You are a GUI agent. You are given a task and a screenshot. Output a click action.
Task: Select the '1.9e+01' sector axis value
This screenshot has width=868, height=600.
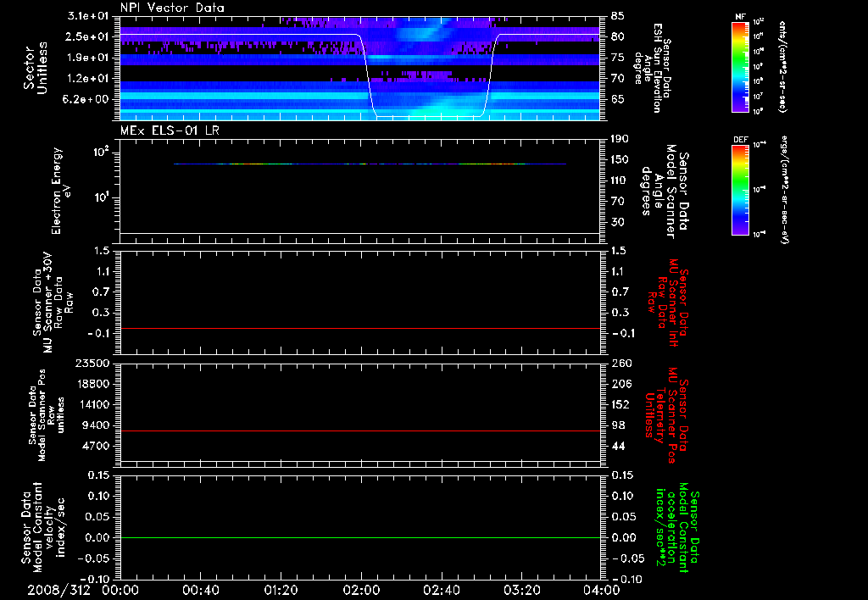(88, 58)
